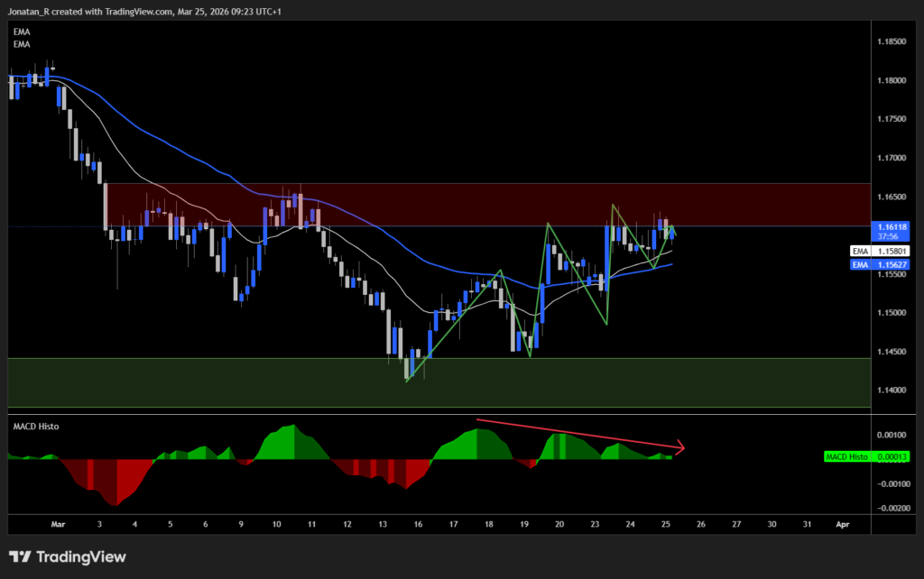Click date 16 on the time axis

click(418, 523)
